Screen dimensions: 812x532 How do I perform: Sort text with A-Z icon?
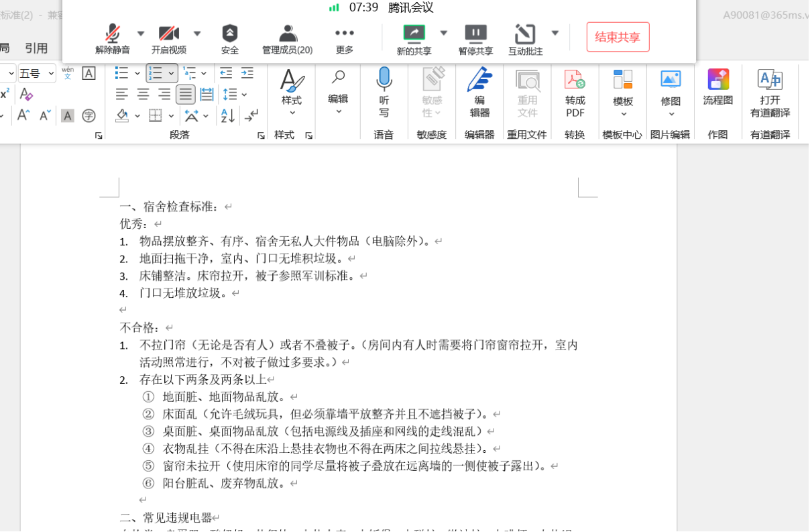pyautogui.click(x=227, y=115)
